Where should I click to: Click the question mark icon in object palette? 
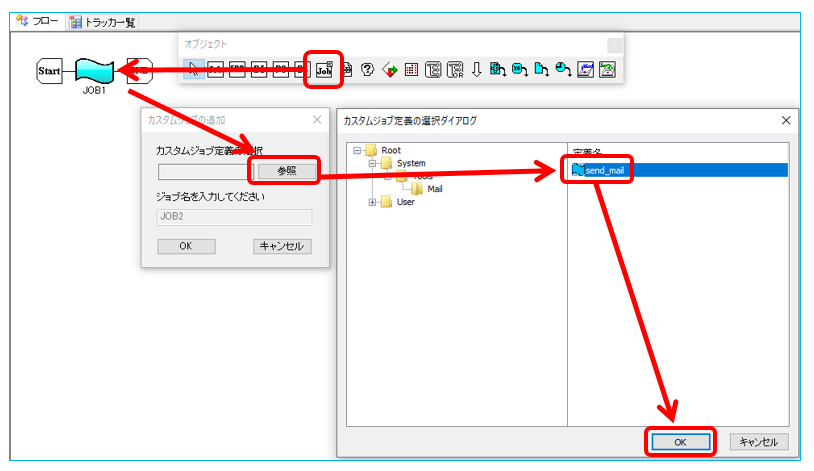[x=368, y=70]
